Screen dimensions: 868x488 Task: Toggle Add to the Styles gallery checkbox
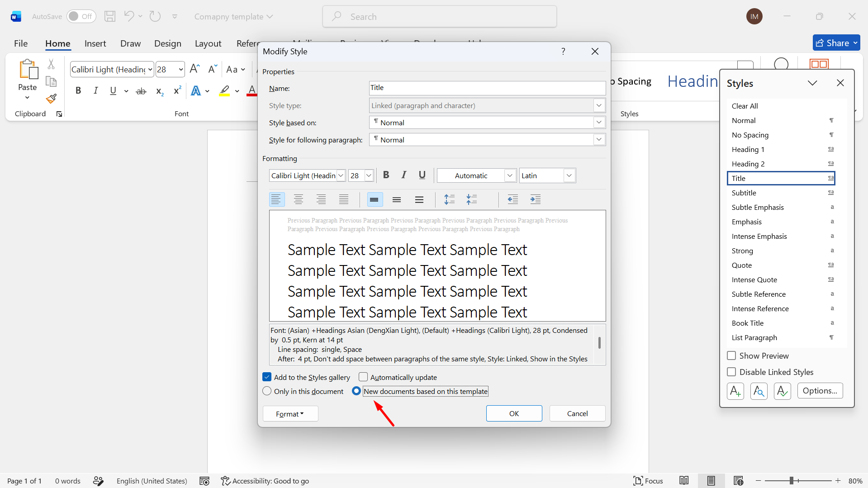(x=267, y=377)
